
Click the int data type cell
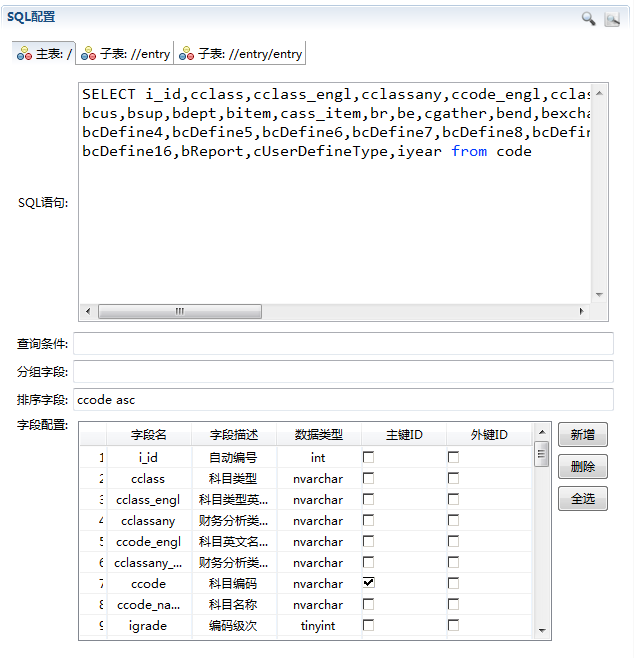pyautogui.click(x=318, y=457)
